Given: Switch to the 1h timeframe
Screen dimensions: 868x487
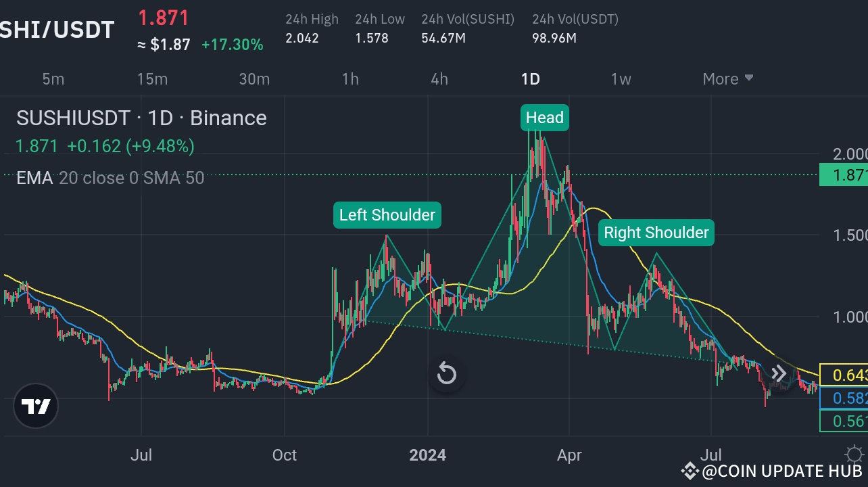Looking at the screenshot, I should click(350, 79).
